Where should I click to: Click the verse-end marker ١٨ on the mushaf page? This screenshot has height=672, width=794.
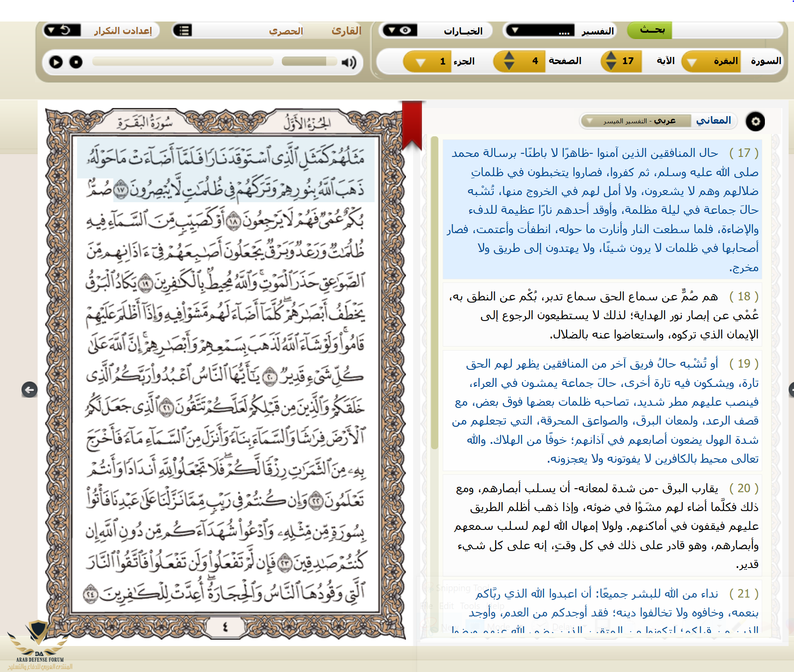(x=234, y=222)
